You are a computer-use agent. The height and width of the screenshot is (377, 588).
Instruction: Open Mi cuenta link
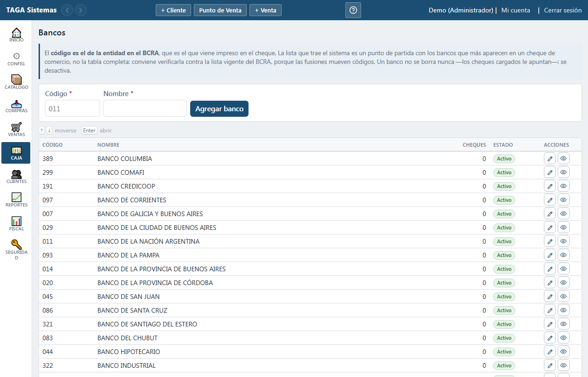pos(515,10)
